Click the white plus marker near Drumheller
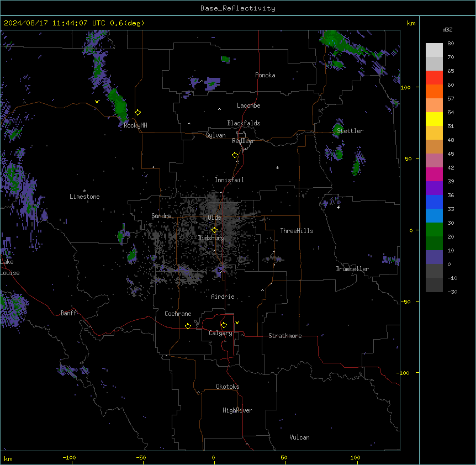 tap(338, 207)
